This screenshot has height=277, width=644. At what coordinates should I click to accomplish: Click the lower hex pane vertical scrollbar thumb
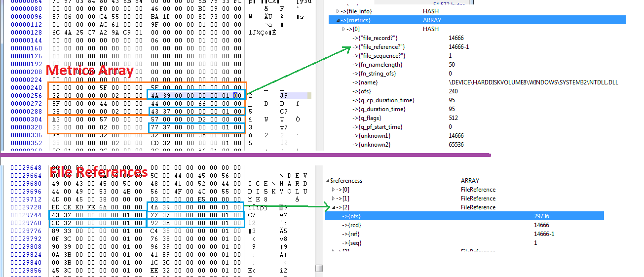click(x=319, y=268)
